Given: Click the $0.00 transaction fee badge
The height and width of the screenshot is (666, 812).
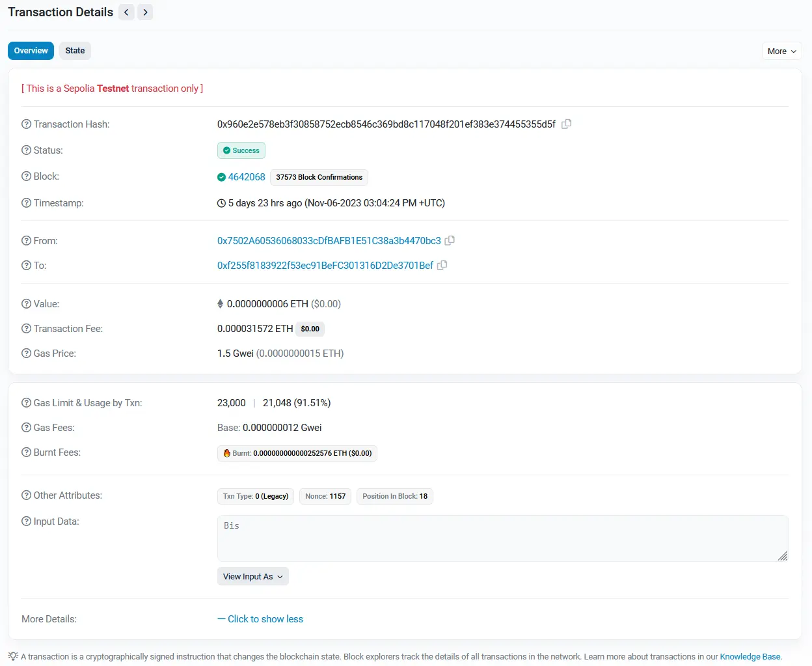Looking at the screenshot, I should (310, 329).
